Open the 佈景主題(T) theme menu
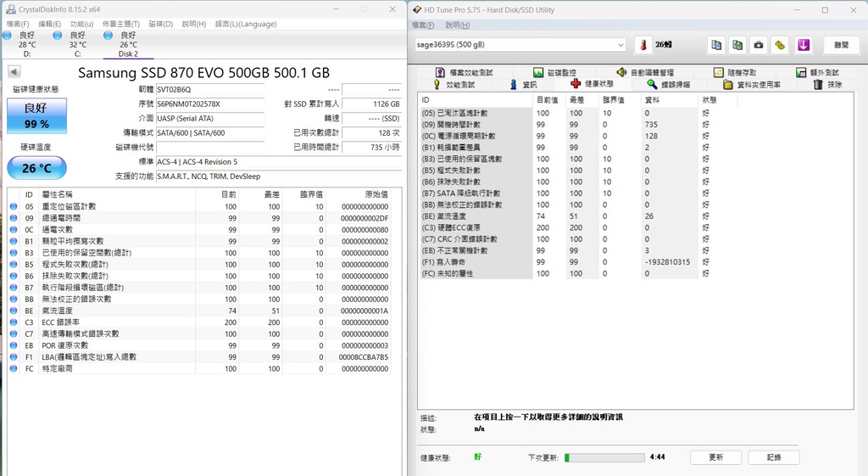This screenshot has width=868, height=476. click(x=120, y=24)
